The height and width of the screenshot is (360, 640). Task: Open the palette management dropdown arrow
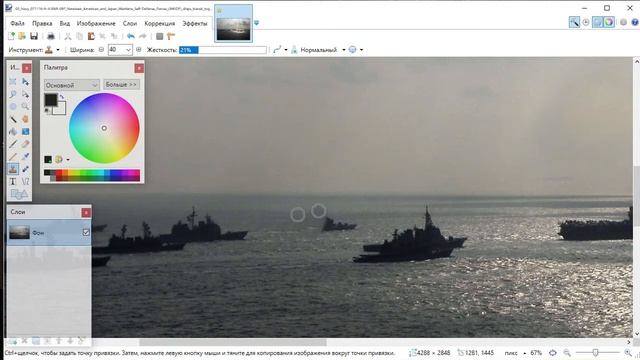point(68,160)
